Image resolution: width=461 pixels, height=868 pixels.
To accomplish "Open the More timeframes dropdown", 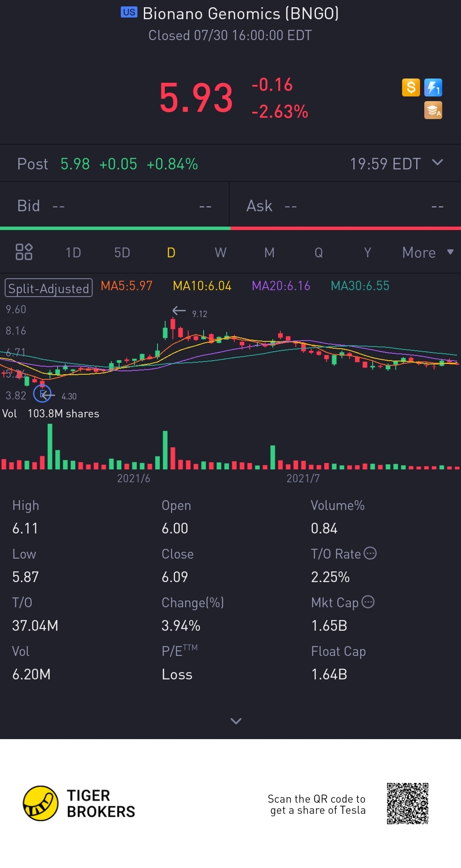I will [428, 252].
